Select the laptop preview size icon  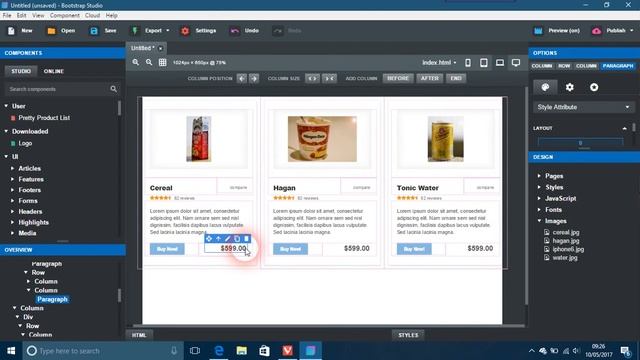click(x=500, y=63)
